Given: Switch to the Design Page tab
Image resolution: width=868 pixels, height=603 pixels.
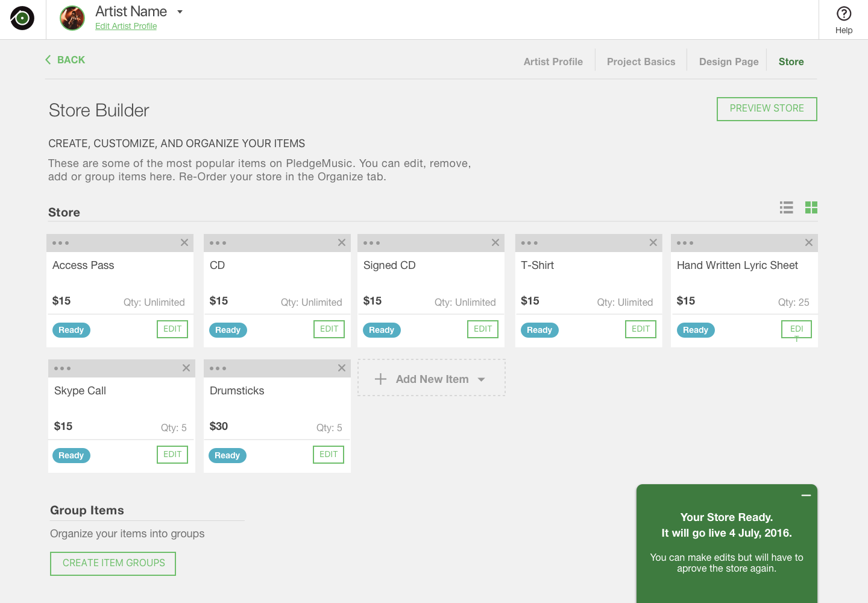Looking at the screenshot, I should [729, 62].
